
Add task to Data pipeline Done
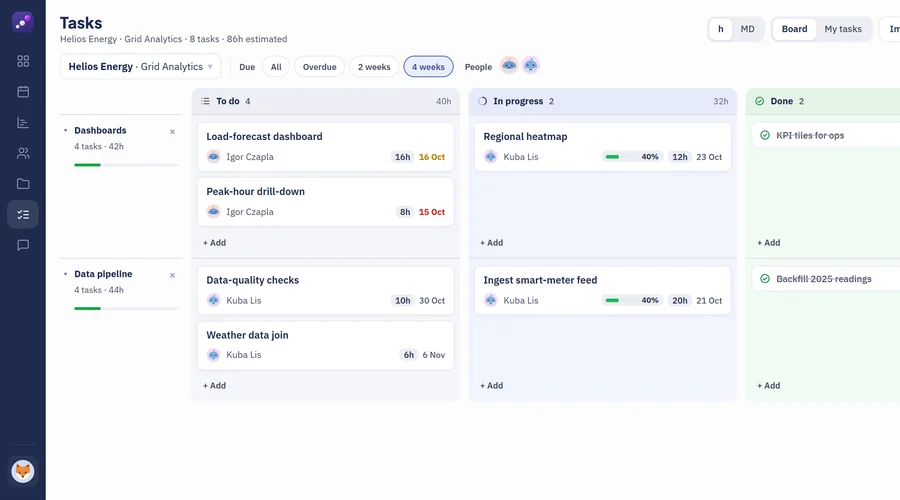click(769, 386)
